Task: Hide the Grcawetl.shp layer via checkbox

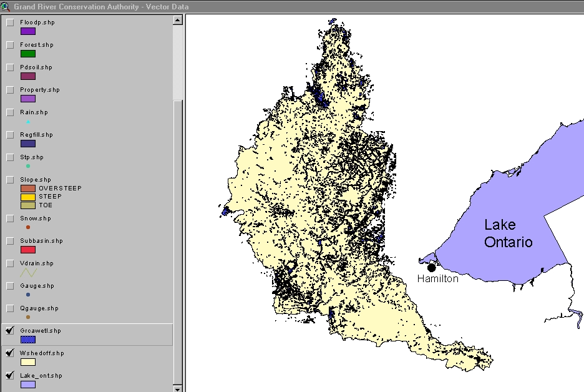Action: (10, 331)
